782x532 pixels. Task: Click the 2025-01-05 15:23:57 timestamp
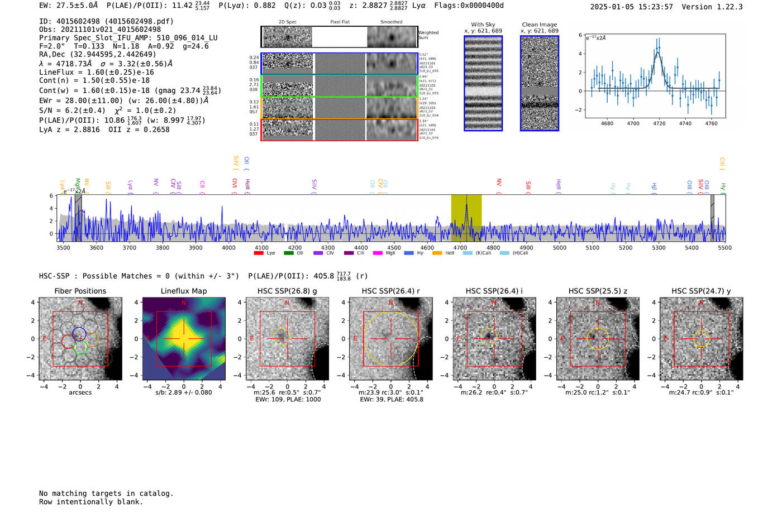[x=632, y=7]
